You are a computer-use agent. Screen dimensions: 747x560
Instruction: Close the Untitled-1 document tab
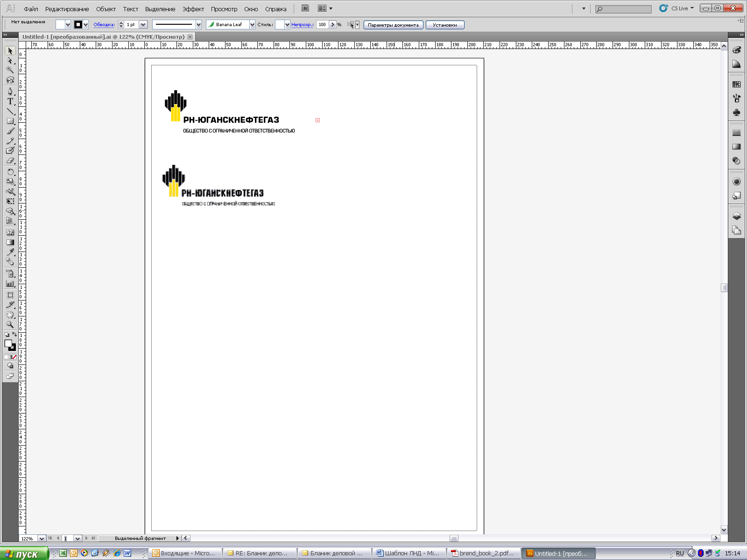(x=190, y=36)
